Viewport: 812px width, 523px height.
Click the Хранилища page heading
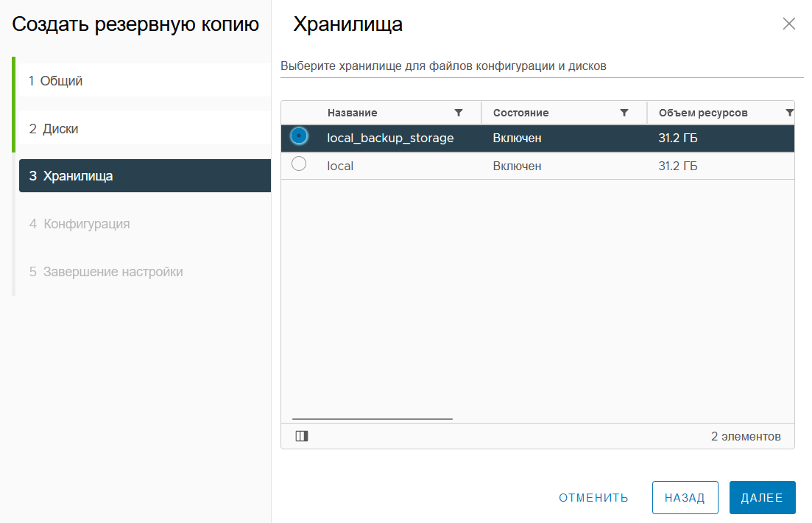pos(348,24)
